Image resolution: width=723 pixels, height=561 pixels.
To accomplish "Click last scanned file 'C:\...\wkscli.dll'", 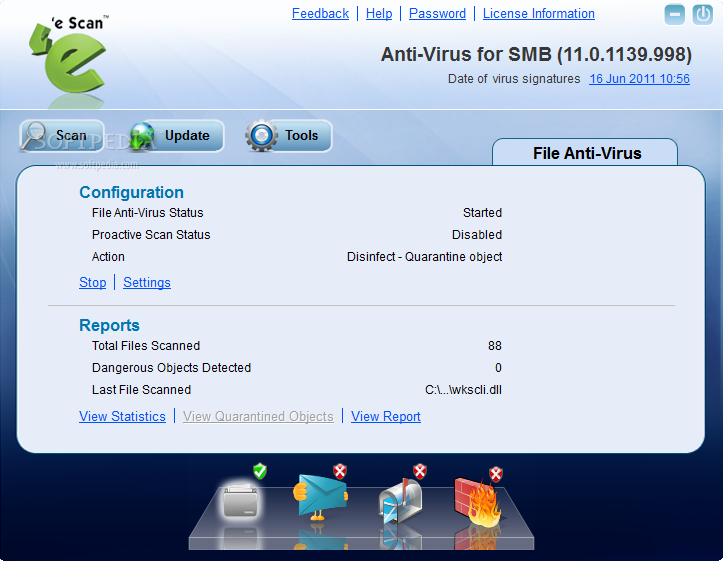I will 463,390.
